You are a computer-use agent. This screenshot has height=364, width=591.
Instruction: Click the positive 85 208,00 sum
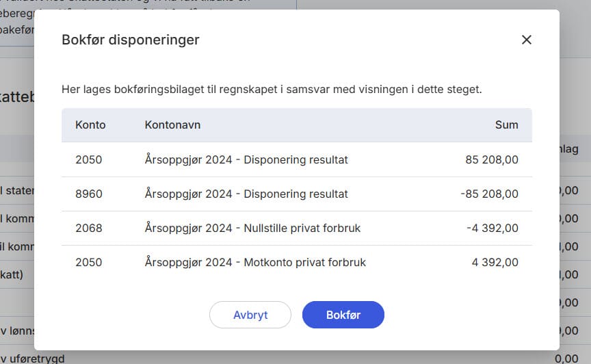tap(491, 160)
